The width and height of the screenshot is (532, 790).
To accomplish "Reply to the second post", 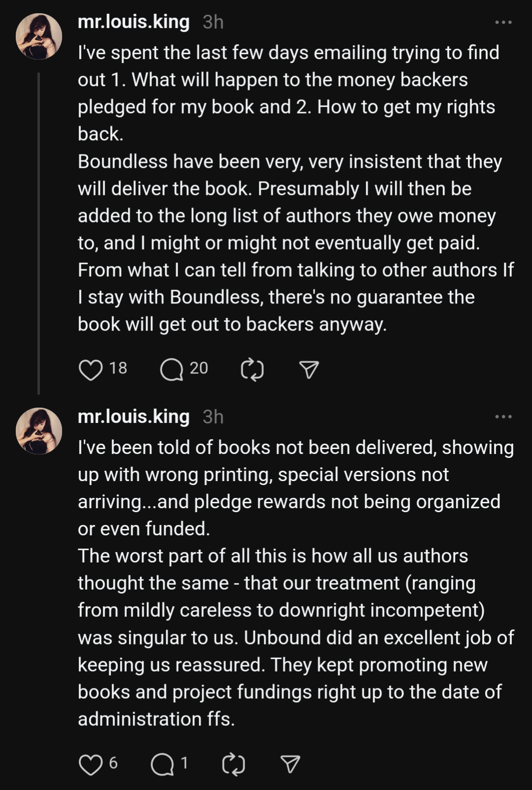I will point(162,764).
